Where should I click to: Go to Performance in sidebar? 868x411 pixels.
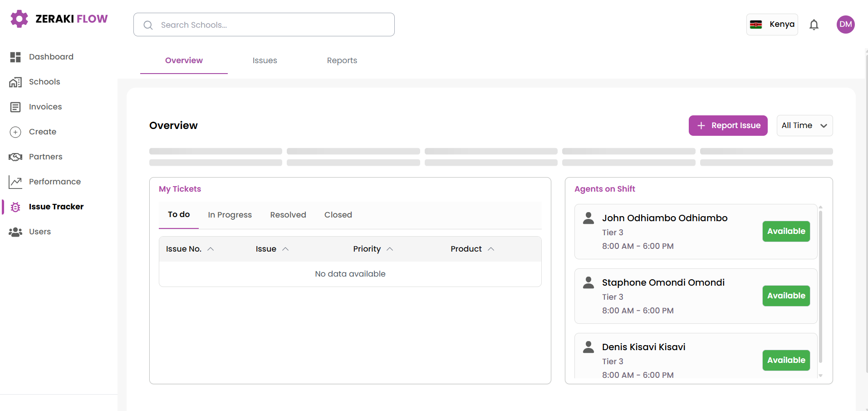click(55, 182)
